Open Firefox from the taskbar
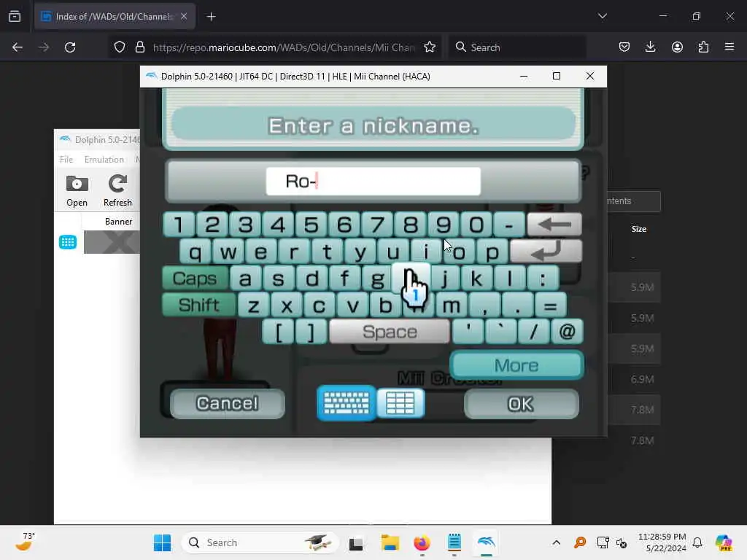Screen dimensions: 747x560 pyautogui.click(x=422, y=542)
